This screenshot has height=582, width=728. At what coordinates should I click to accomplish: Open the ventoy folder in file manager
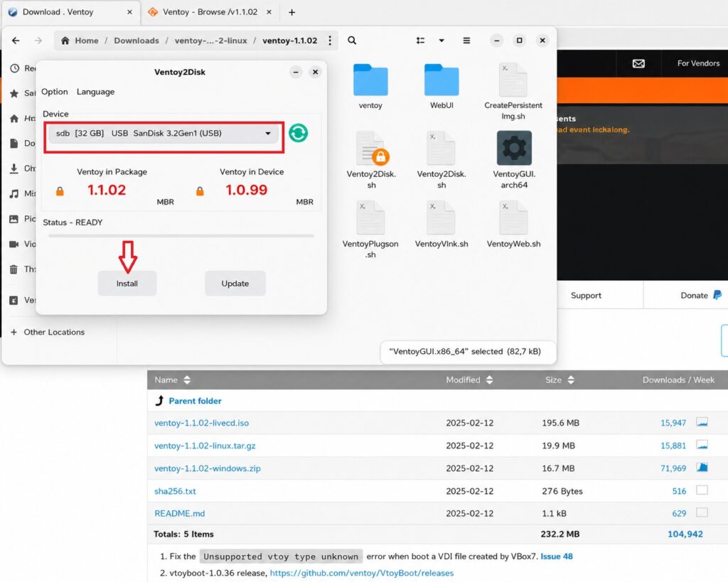[370, 87]
